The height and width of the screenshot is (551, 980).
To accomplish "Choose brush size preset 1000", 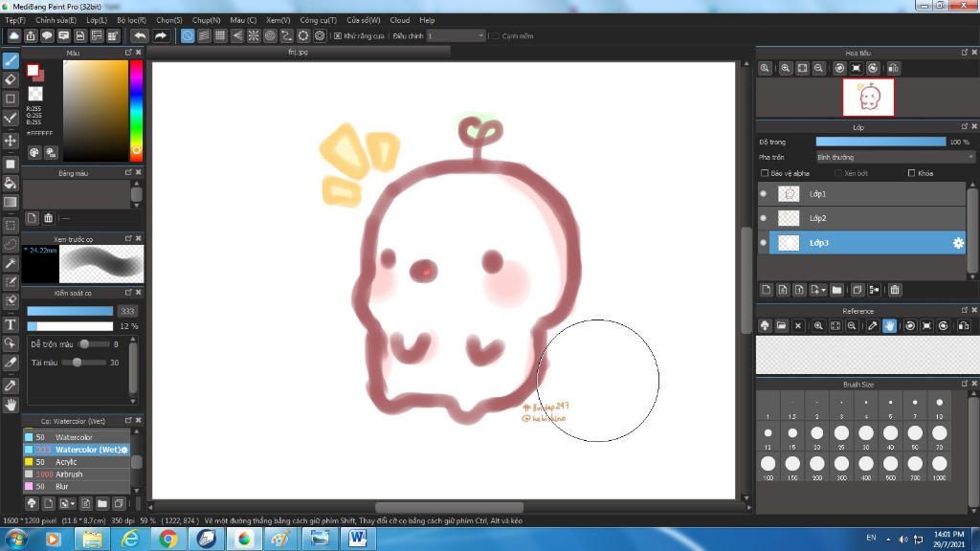I will (940, 466).
